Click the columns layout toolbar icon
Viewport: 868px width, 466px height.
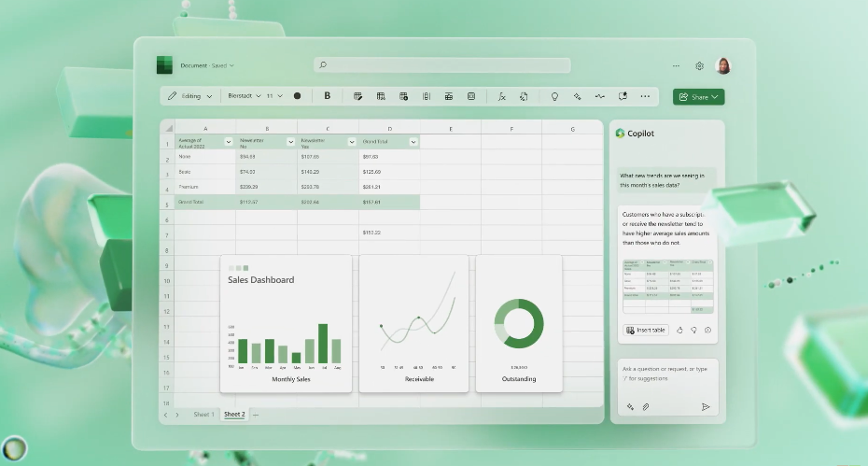(427, 96)
